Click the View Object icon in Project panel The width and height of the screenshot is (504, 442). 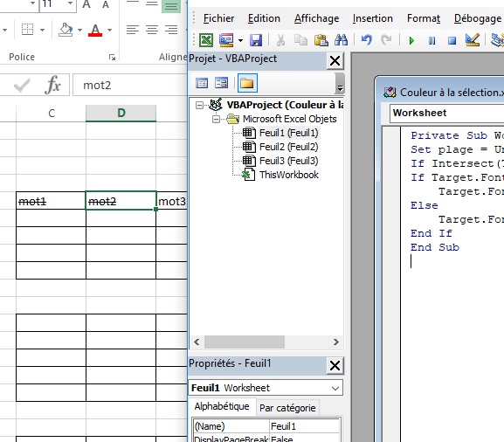[x=221, y=83]
